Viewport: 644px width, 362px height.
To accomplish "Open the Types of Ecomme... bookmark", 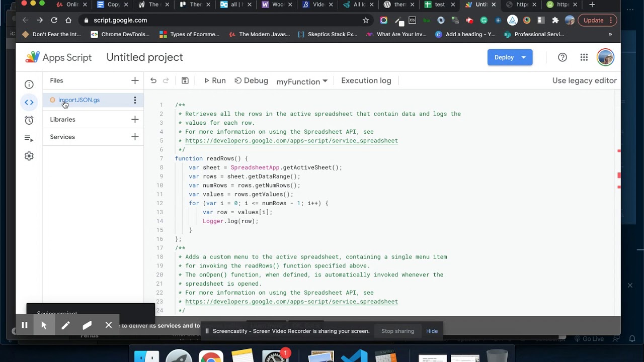I will click(x=189, y=34).
